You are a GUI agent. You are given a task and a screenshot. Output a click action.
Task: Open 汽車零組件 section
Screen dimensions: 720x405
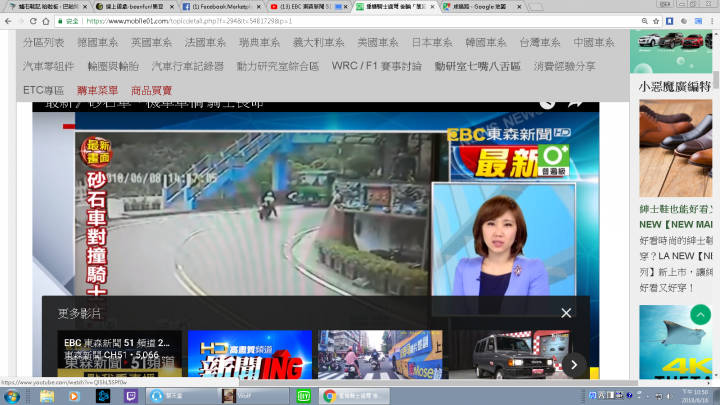click(x=49, y=67)
